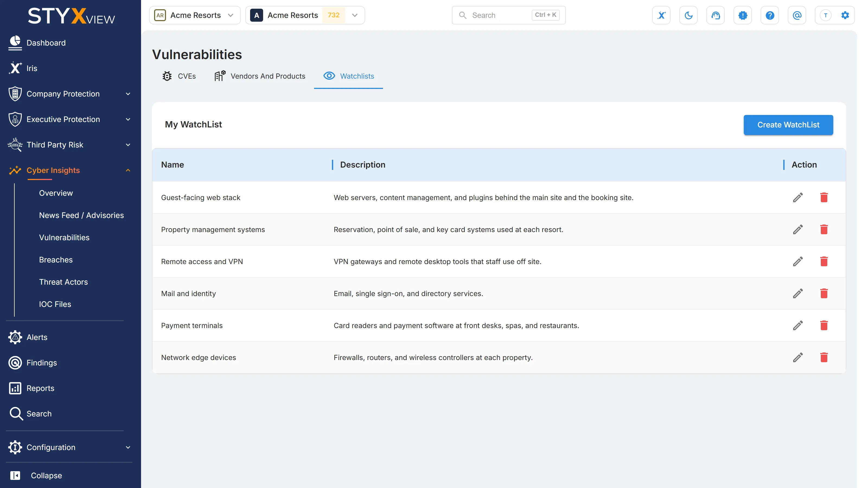Image resolution: width=868 pixels, height=488 pixels.
Task: Click the support headset icon
Action: [x=715, y=15]
